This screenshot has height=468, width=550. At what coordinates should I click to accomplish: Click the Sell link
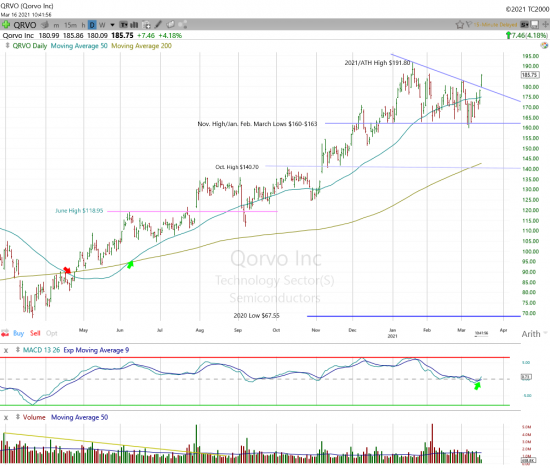pos(35,333)
